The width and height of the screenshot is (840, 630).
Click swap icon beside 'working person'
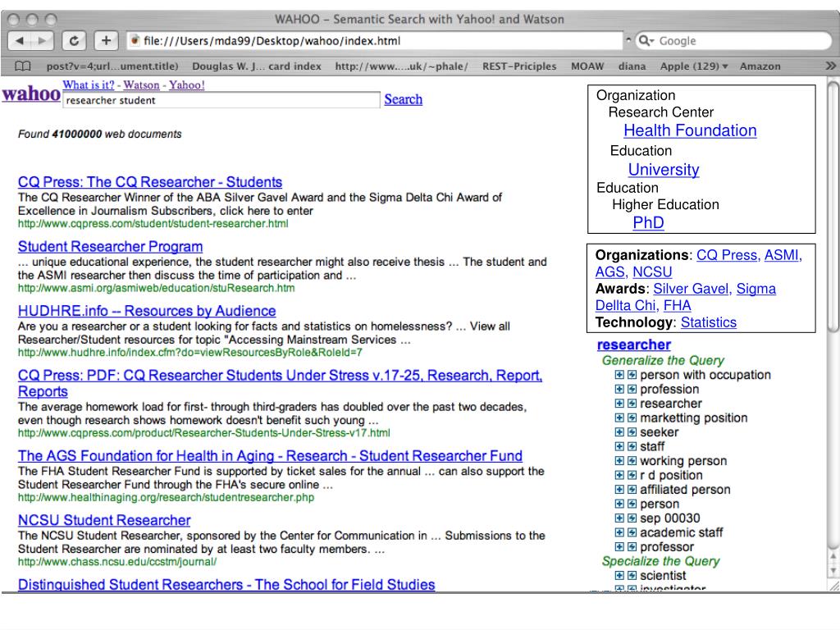click(632, 461)
